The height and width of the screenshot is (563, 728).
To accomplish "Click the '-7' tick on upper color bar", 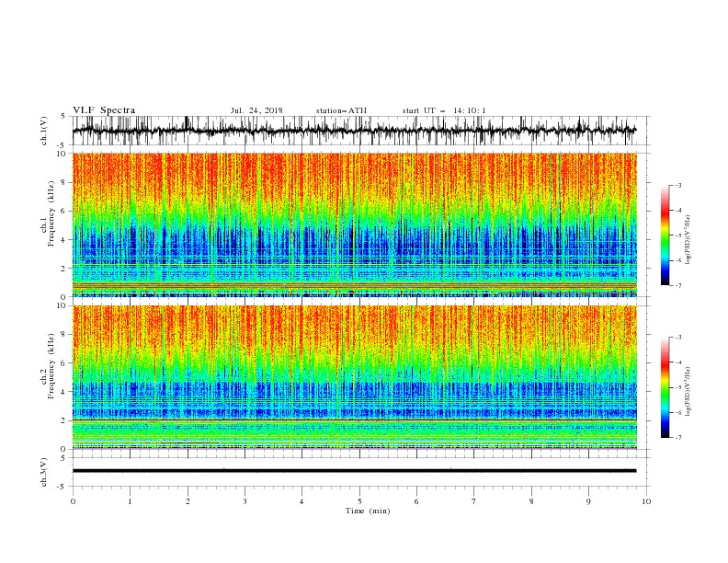I will click(677, 285).
